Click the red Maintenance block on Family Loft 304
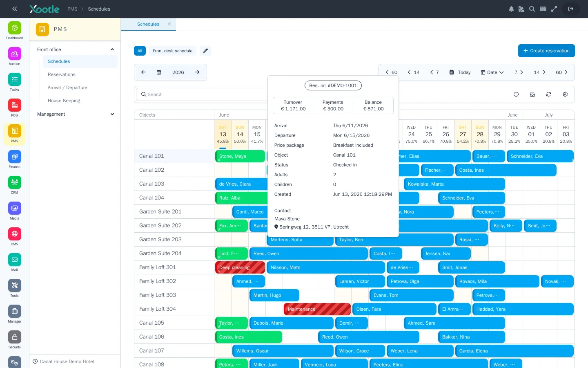 317,309
